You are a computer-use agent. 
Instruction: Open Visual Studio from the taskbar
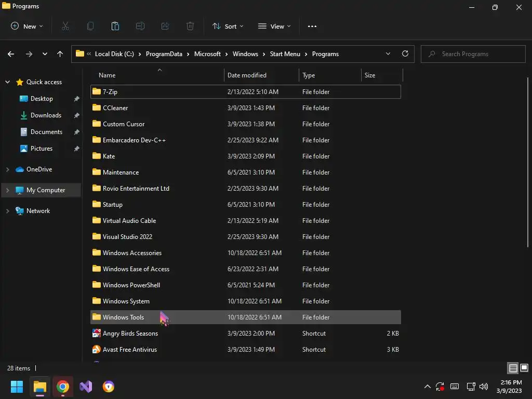coord(86,387)
